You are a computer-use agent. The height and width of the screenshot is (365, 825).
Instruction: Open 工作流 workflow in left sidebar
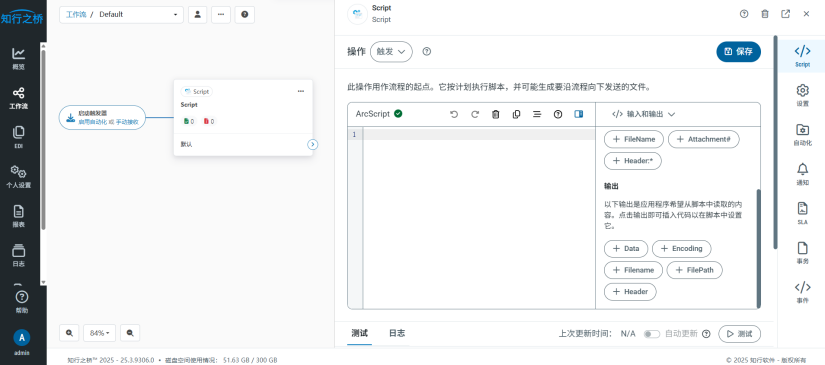pyautogui.click(x=18, y=98)
